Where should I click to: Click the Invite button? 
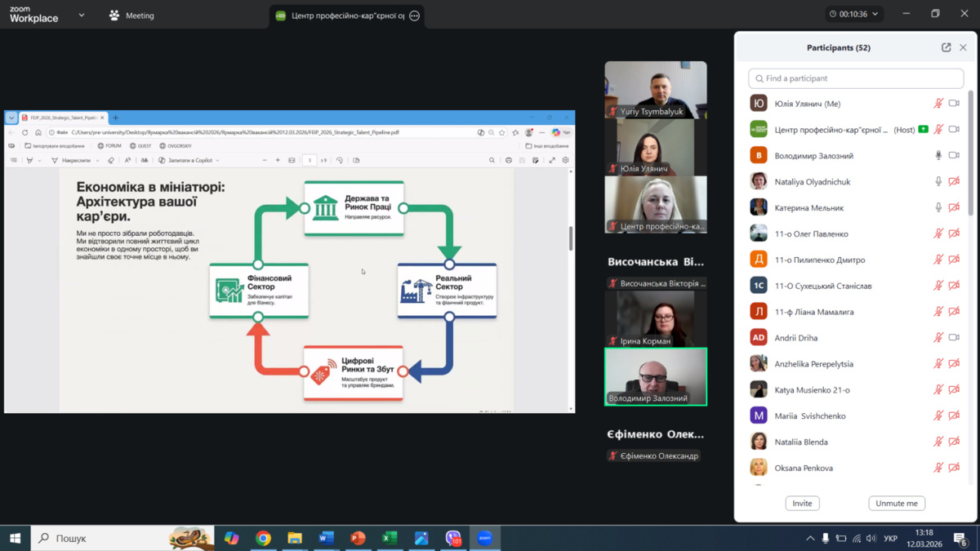[802, 503]
